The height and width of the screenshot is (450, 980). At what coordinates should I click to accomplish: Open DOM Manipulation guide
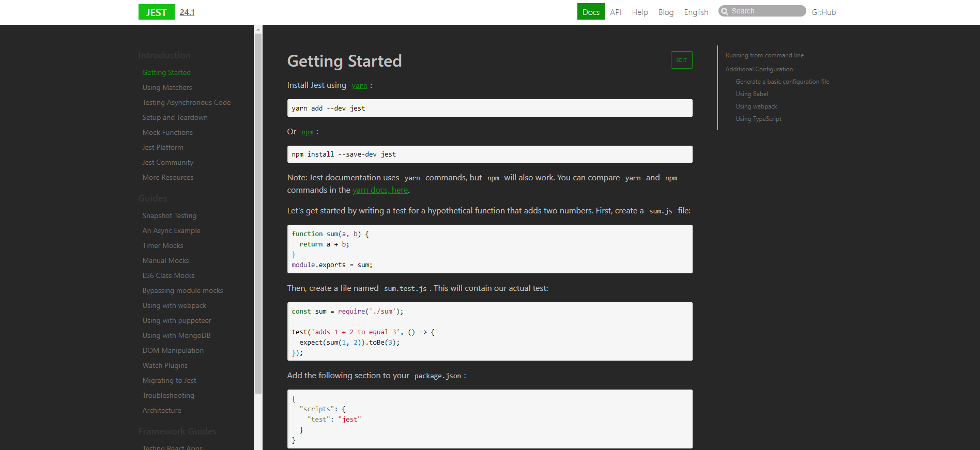(x=173, y=350)
